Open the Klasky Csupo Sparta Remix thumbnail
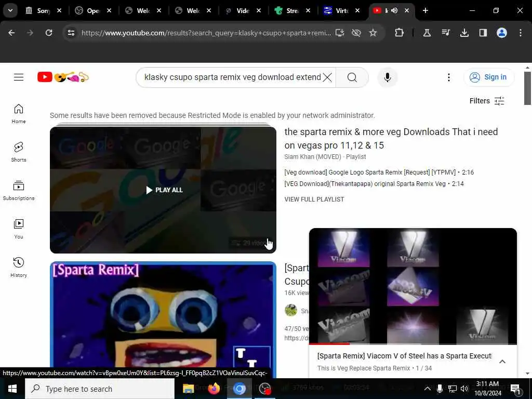This screenshot has height=399, width=532. (x=163, y=314)
